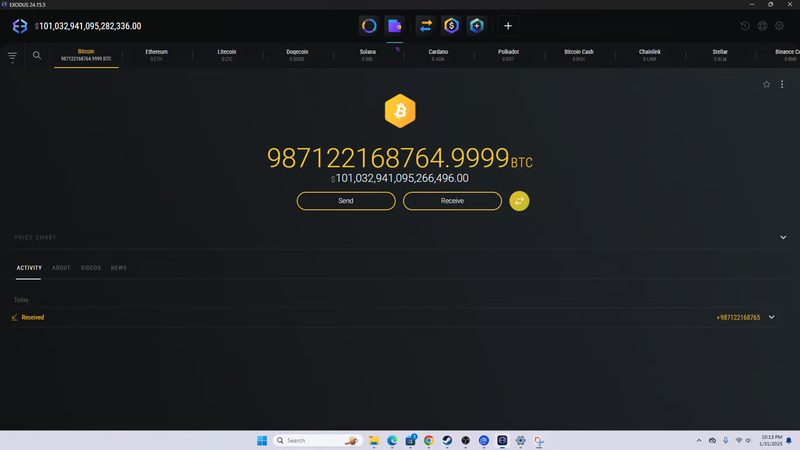Open the history clock icon

click(x=745, y=26)
